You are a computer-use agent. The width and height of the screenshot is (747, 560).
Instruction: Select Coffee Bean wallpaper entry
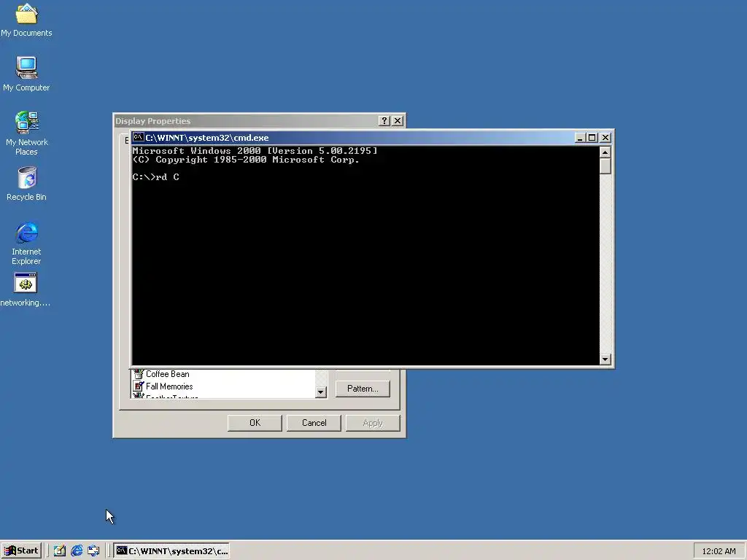(167, 374)
